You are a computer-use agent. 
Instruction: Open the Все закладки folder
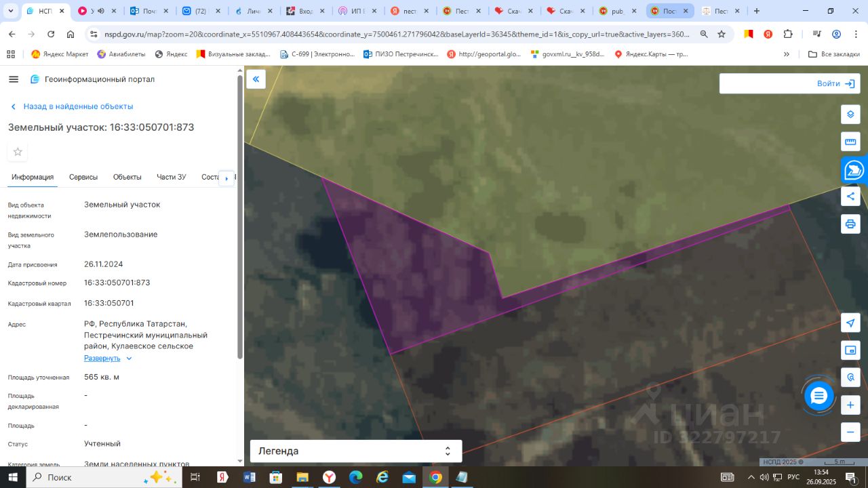(834, 54)
